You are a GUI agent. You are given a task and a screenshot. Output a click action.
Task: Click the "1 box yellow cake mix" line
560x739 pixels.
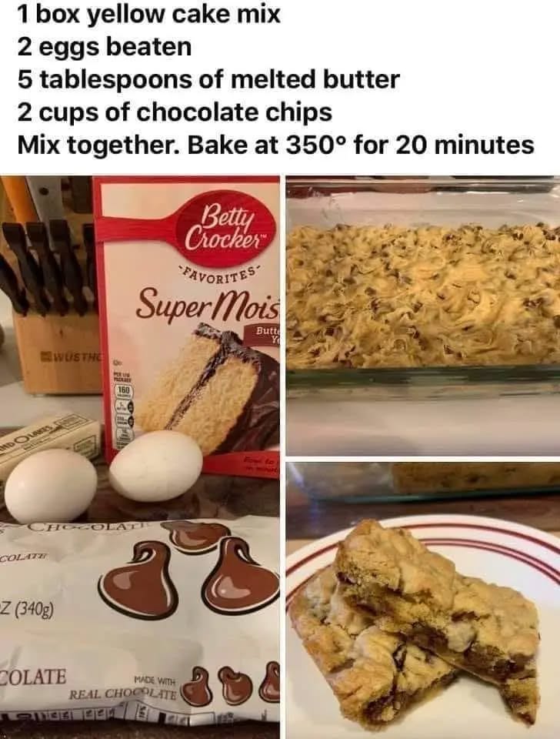pos(148,15)
